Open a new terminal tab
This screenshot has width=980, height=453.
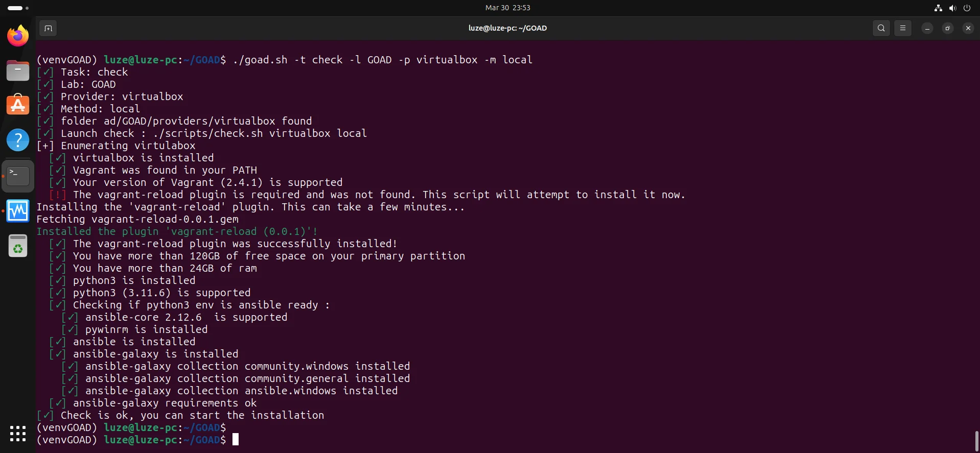pyautogui.click(x=48, y=28)
